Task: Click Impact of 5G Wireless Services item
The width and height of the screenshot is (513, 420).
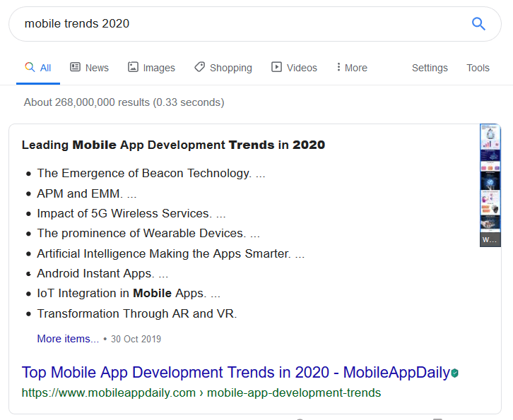Action: click(x=131, y=213)
